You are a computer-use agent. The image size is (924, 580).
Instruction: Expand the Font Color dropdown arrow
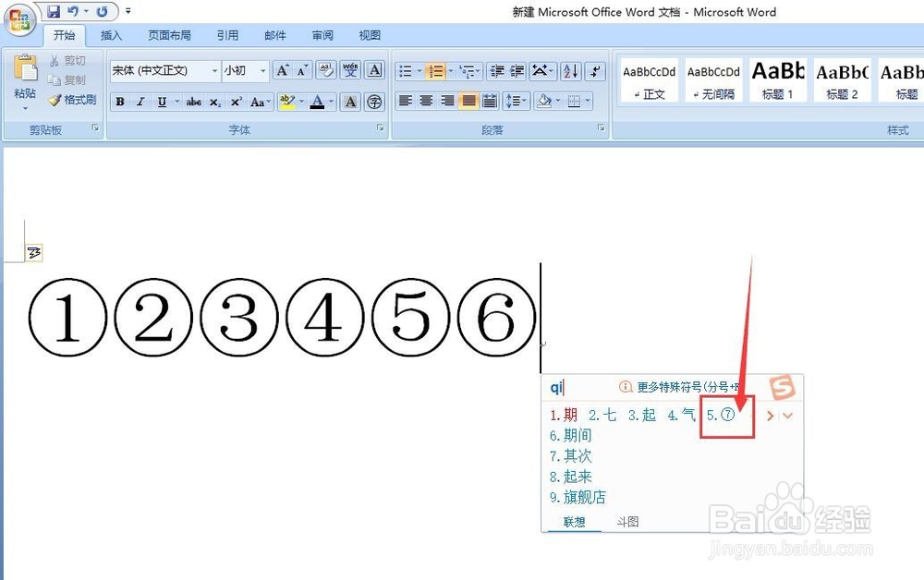click(x=329, y=102)
